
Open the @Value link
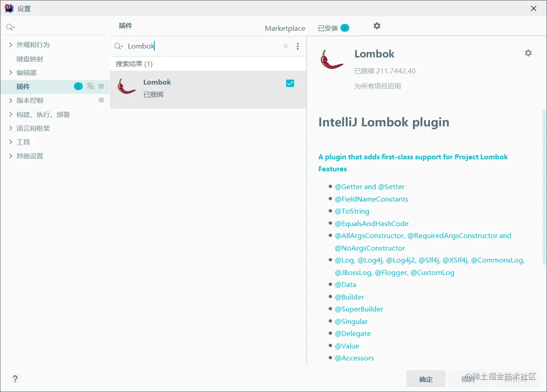click(347, 346)
